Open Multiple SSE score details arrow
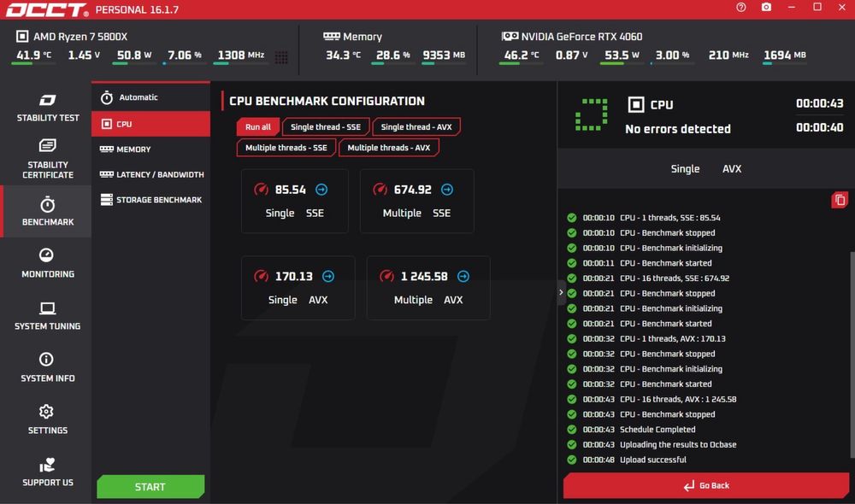 point(447,189)
